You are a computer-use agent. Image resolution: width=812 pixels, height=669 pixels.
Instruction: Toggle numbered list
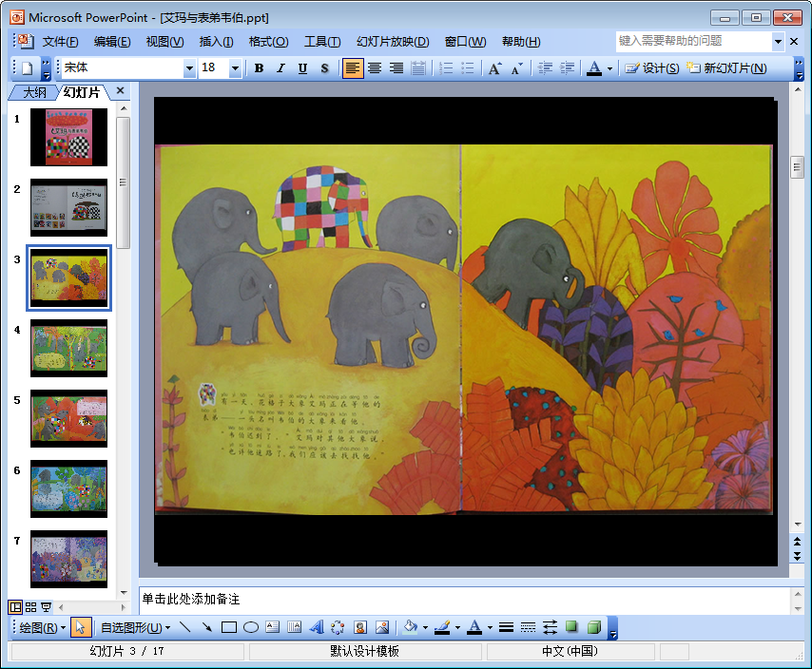click(x=445, y=68)
